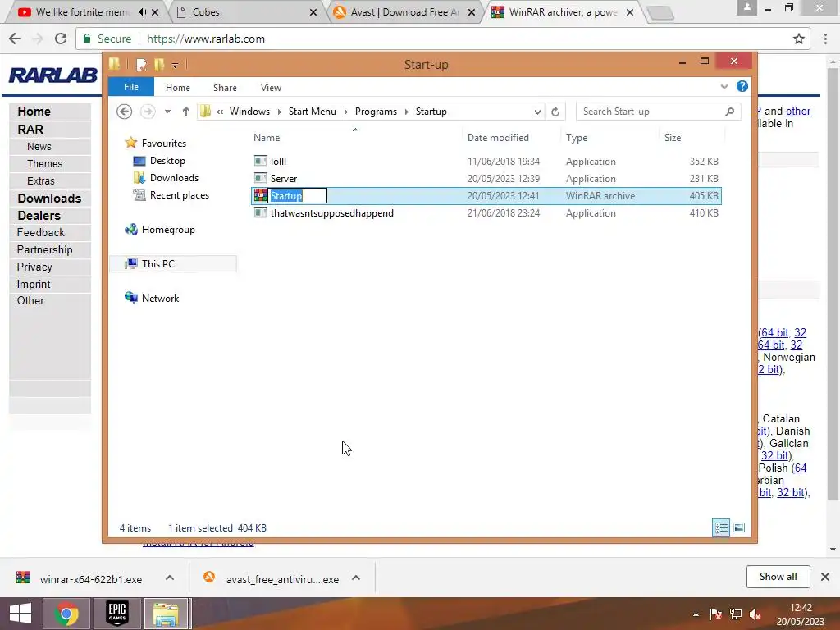This screenshot has height=630, width=840.
Task: Show hidden system tray icons
Action: (x=696, y=614)
